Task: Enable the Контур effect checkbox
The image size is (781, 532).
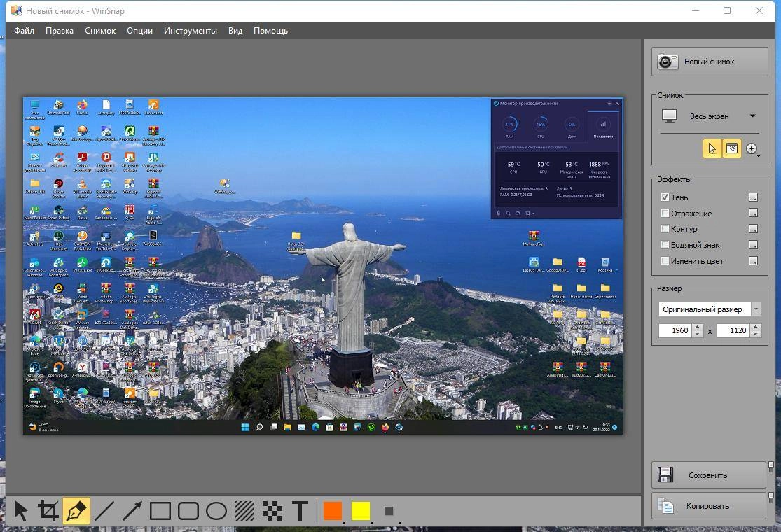Action: (665, 229)
